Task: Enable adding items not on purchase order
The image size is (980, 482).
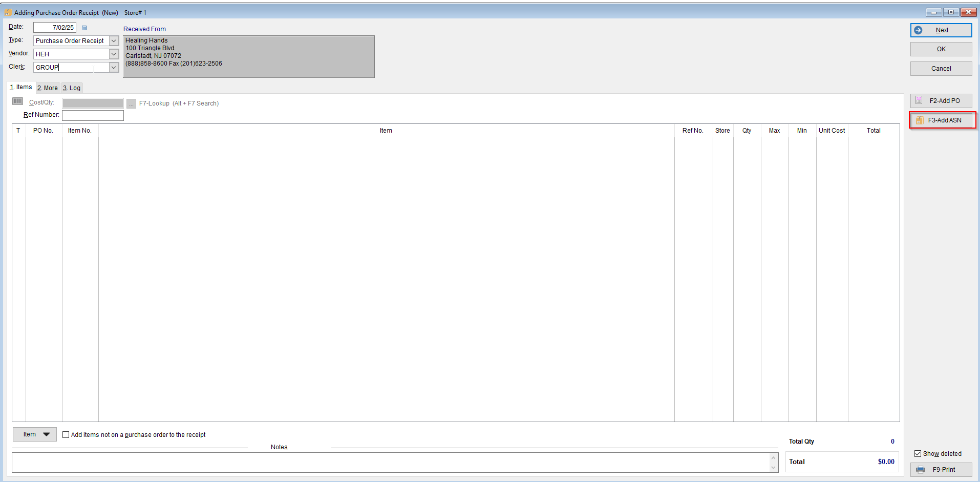Action: click(66, 435)
